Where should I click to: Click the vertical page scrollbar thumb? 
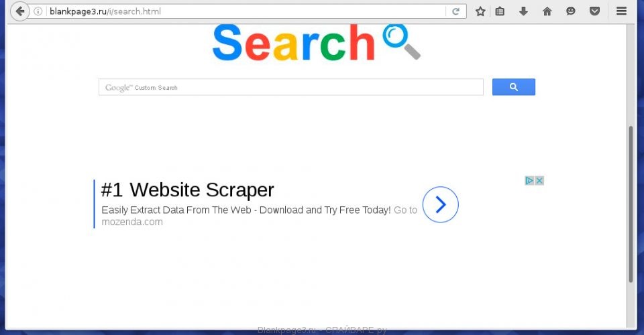[x=631, y=204]
